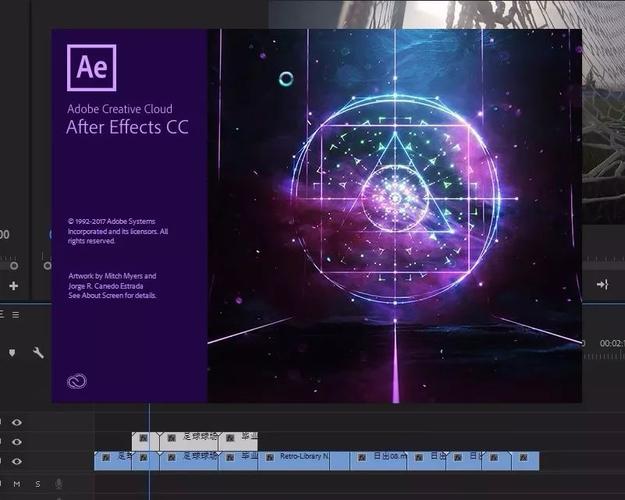625x500 pixels.
Task: Click the Creative Cloud logo on the splash
Action: click(x=77, y=382)
